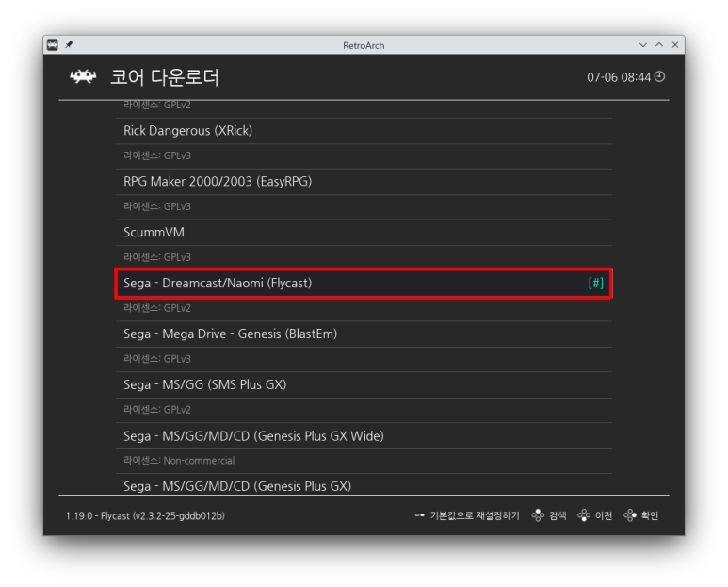Click the Non-commercial license sublabel
728x587 pixels.
(179, 461)
